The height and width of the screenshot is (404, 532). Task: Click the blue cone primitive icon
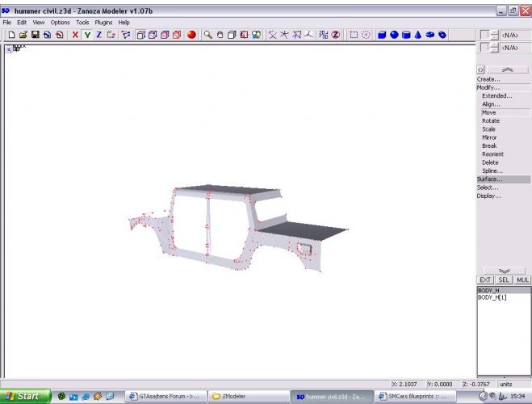[x=418, y=35]
